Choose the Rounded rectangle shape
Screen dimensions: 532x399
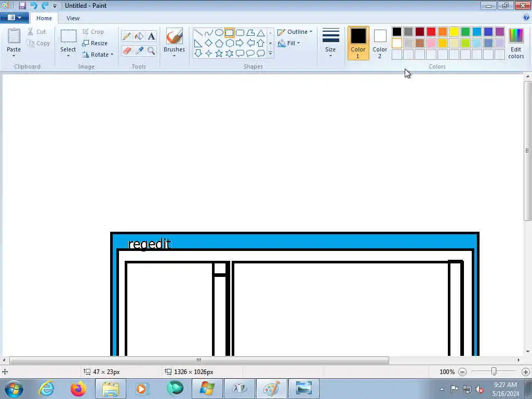coord(240,33)
